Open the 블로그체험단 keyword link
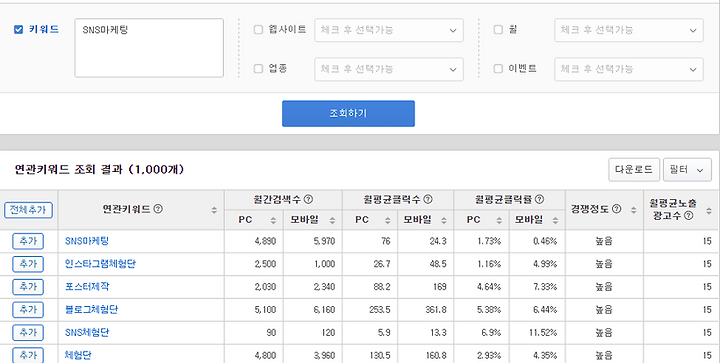 coord(91,310)
